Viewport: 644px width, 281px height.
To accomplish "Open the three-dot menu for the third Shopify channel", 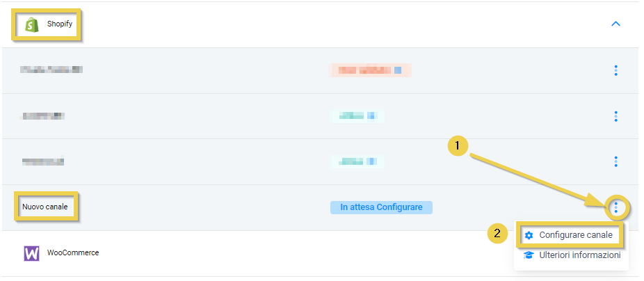I will click(x=615, y=161).
